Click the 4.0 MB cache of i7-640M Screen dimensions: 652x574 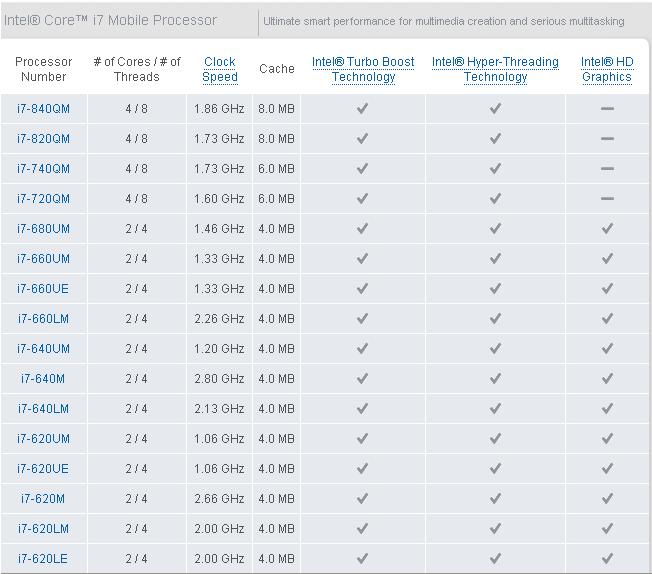point(277,379)
